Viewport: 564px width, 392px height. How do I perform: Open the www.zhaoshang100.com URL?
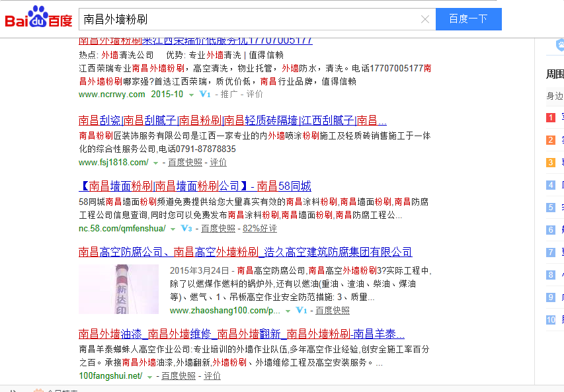(225, 311)
